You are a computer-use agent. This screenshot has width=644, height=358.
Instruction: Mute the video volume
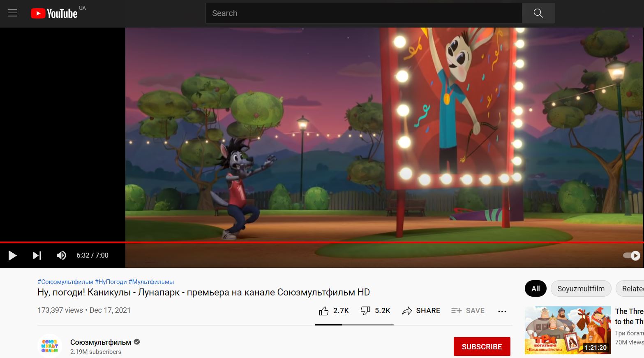click(x=61, y=256)
